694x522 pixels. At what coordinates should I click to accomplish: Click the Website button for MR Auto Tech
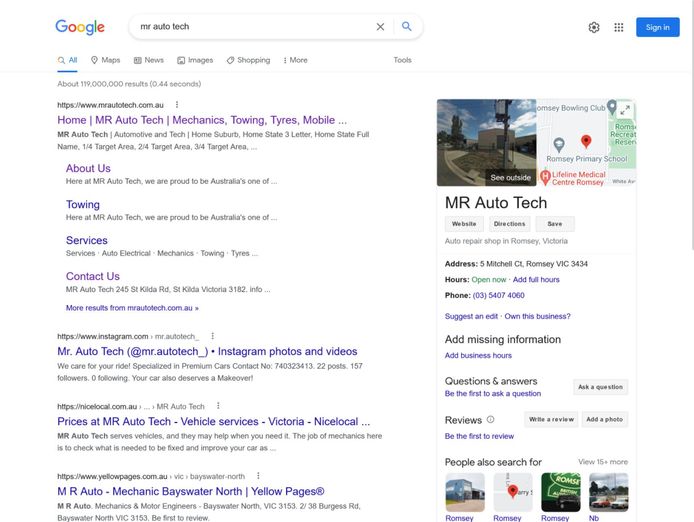click(x=464, y=224)
